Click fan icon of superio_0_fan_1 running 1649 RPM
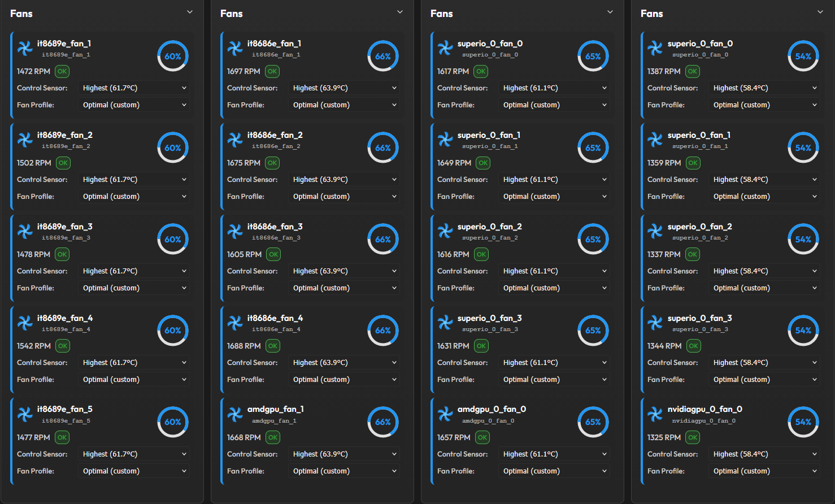Image resolution: width=835 pixels, height=504 pixels. (x=445, y=140)
